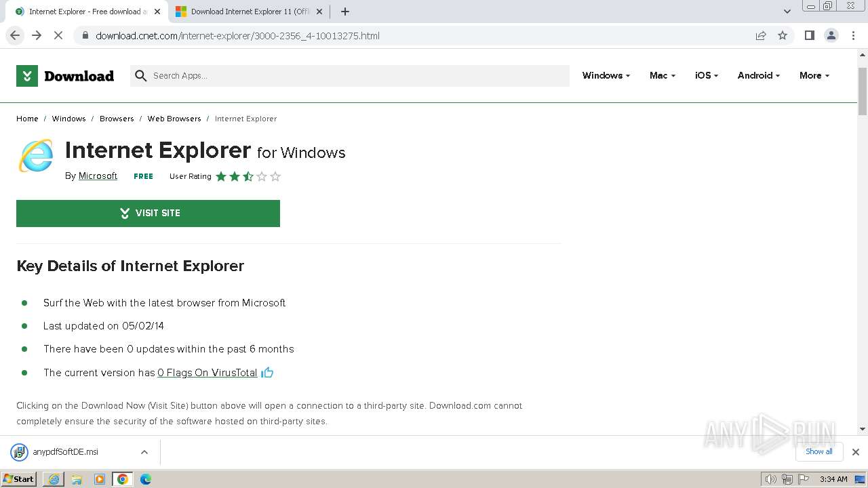Open a new tab

click(x=345, y=12)
